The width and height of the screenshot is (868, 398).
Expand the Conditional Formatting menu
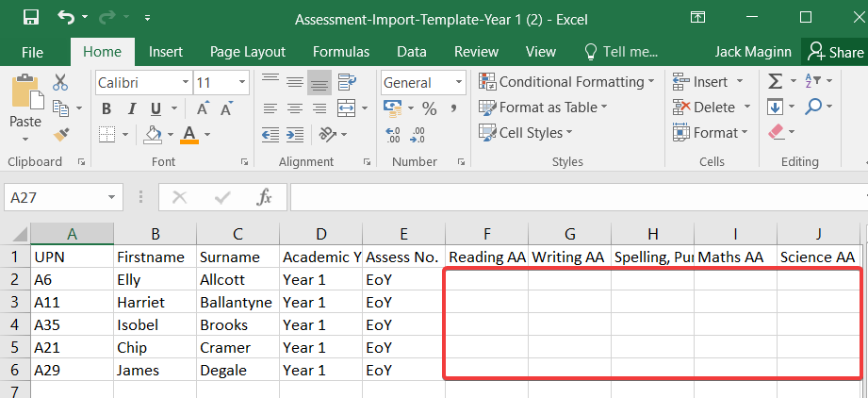click(x=566, y=81)
